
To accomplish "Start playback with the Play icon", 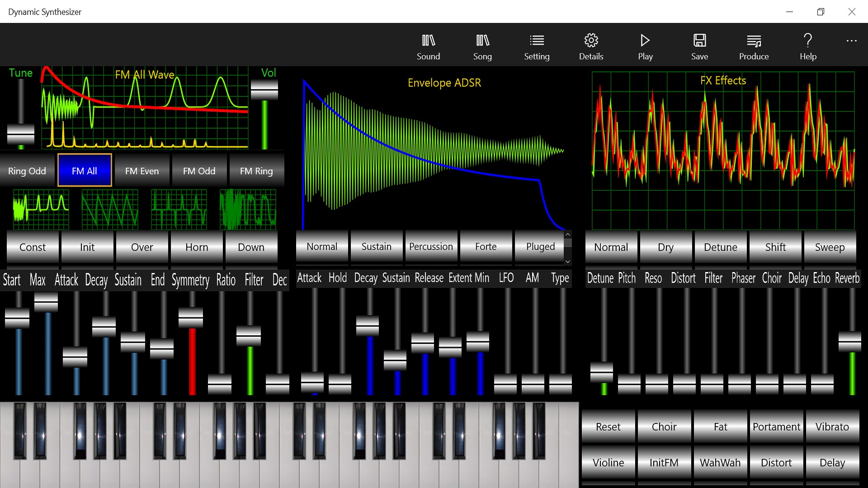I will coord(645,41).
